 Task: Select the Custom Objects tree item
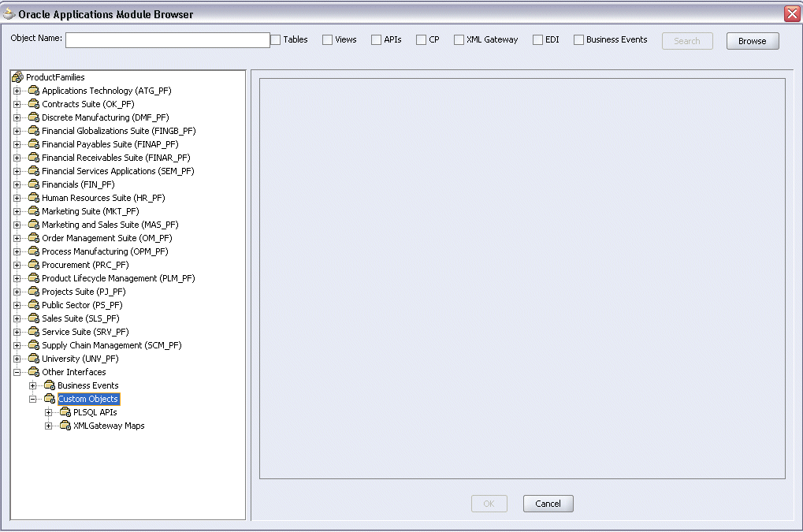click(88, 399)
